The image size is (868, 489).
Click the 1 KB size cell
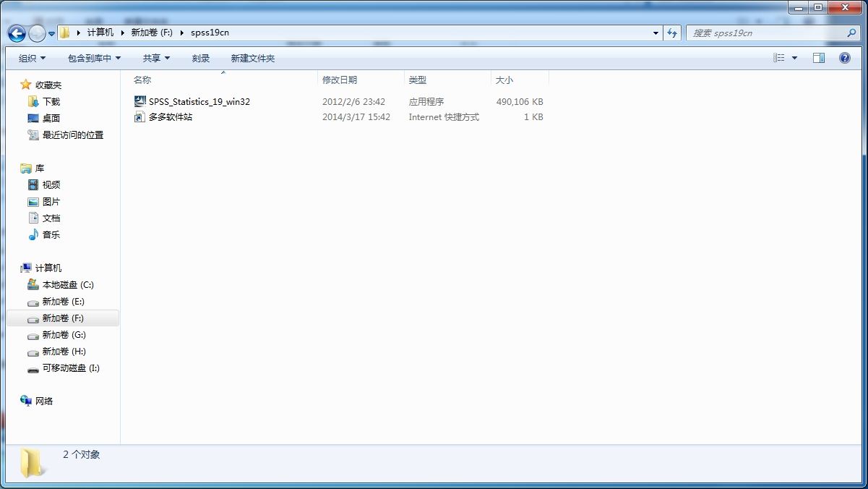533,117
